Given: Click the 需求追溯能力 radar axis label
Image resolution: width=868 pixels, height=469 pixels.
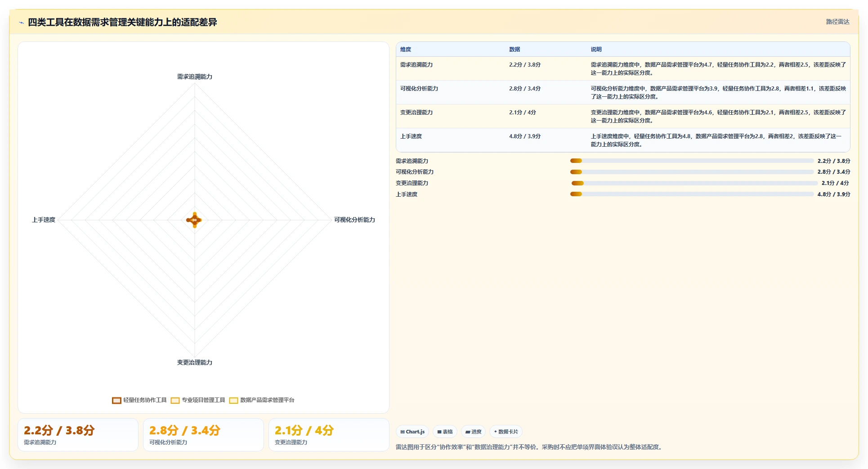Looking at the screenshot, I should [x=195, y=77].
